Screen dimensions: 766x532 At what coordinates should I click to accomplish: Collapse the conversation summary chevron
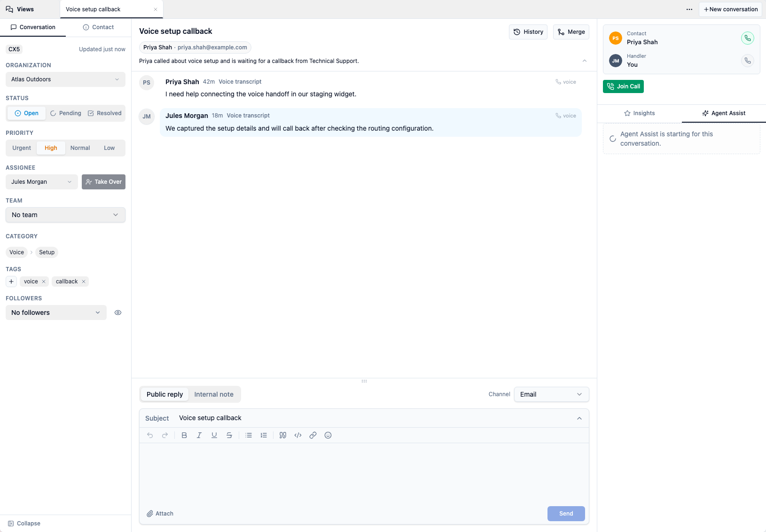585,61
